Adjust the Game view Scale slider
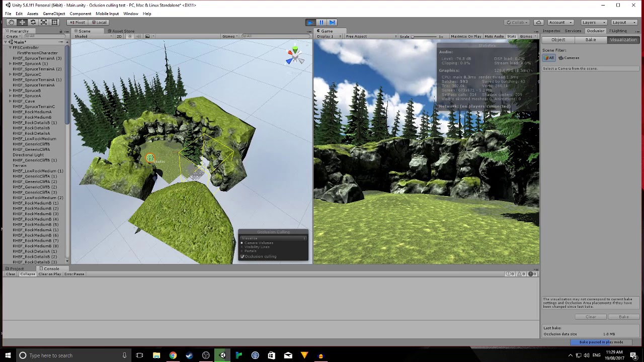Image resolution: width=644 pixels, height=362 pixels. [425, 36]
